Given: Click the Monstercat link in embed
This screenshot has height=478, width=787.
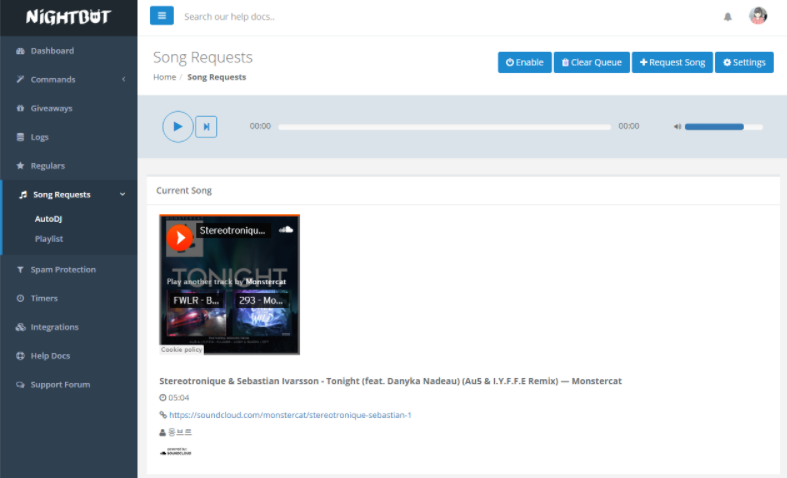Looking at the screenshot, I should coord(266,282).
